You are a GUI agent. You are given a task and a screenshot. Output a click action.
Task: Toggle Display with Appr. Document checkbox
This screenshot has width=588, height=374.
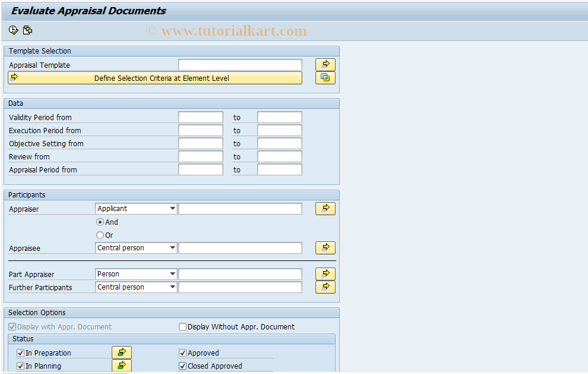tap(12, 326)
